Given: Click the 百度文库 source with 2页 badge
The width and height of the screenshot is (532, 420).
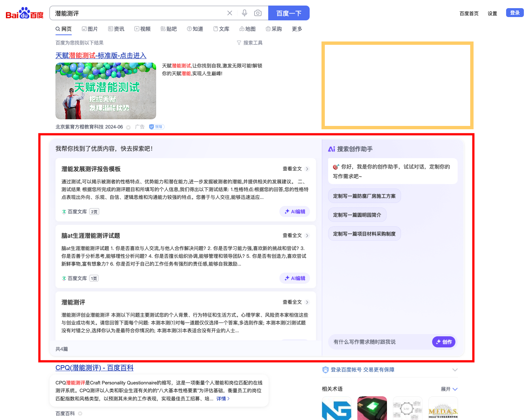Looking at the screenshot, I should click(x=80, y=212).
